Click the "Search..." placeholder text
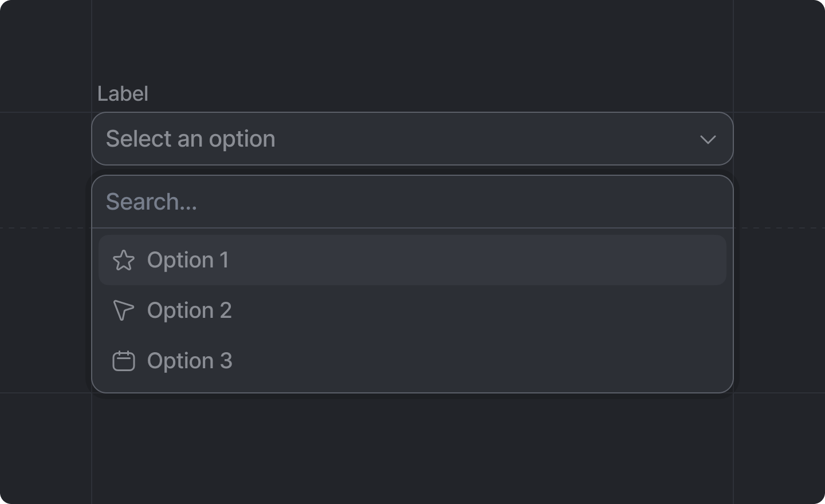Image resolution: width=825 pixels, height=504 pixels. (x=152, y=202)
